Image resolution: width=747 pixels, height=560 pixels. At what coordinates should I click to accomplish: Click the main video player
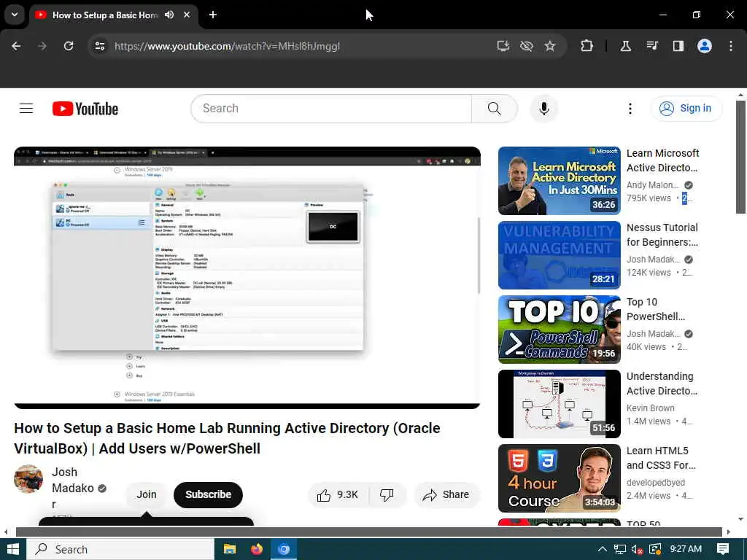(x=247, y=278)
